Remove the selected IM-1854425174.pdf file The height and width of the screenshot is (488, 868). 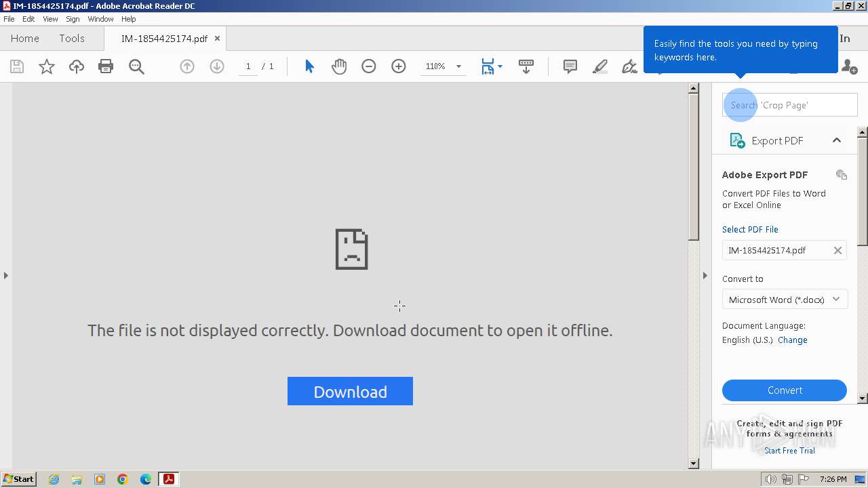[x=837, y=250]
